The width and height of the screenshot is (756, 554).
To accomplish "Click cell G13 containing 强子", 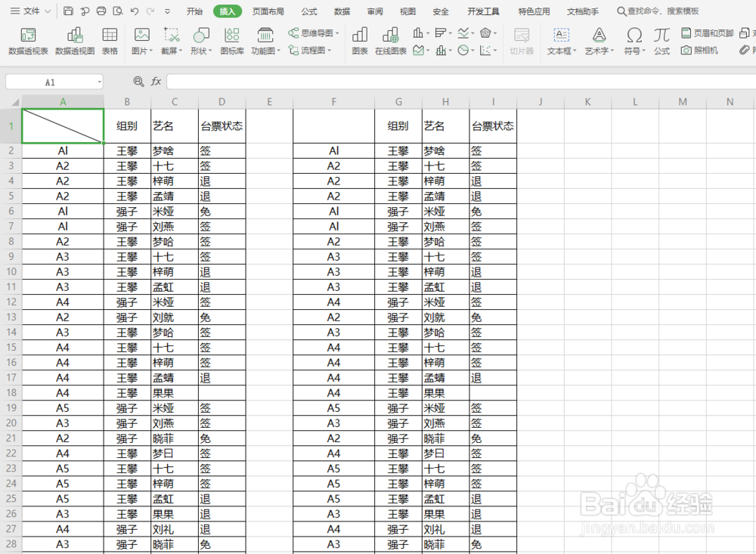I will (398, 317).
